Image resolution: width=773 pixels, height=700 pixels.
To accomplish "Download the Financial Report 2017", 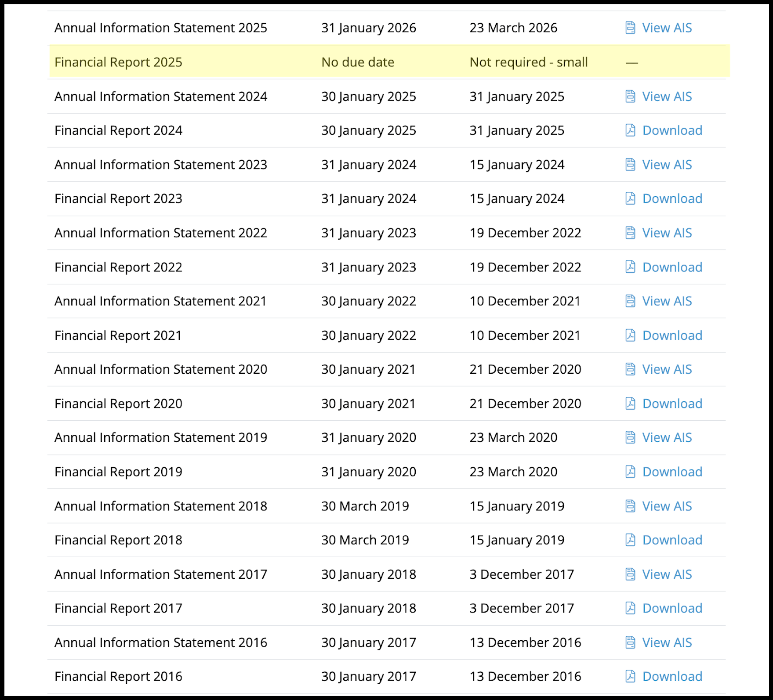I will 672,608.
